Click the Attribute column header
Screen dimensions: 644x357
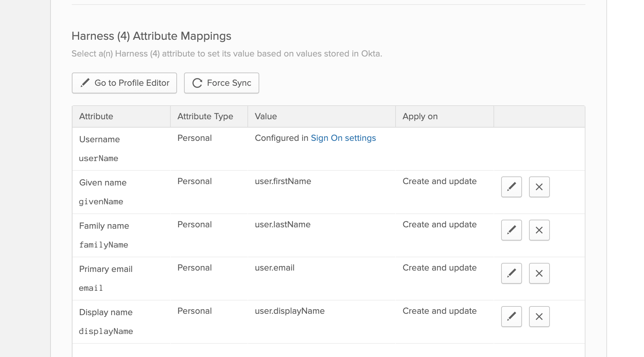click(121, 116)
